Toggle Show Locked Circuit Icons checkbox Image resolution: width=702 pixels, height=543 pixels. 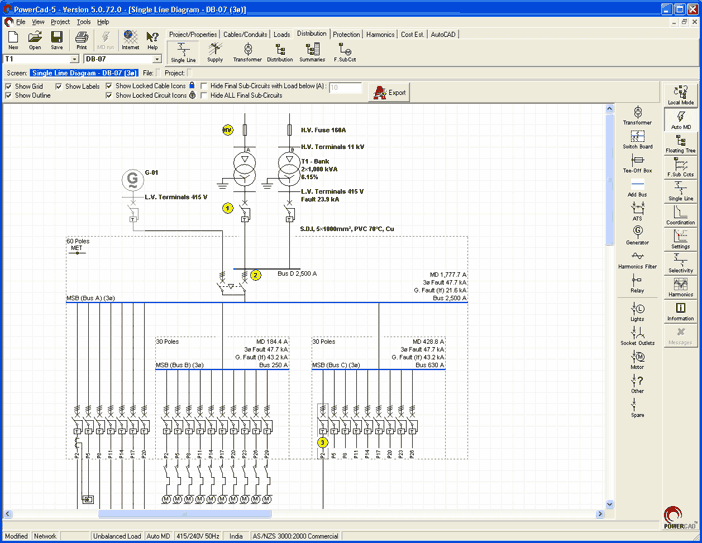click(109, 95)
